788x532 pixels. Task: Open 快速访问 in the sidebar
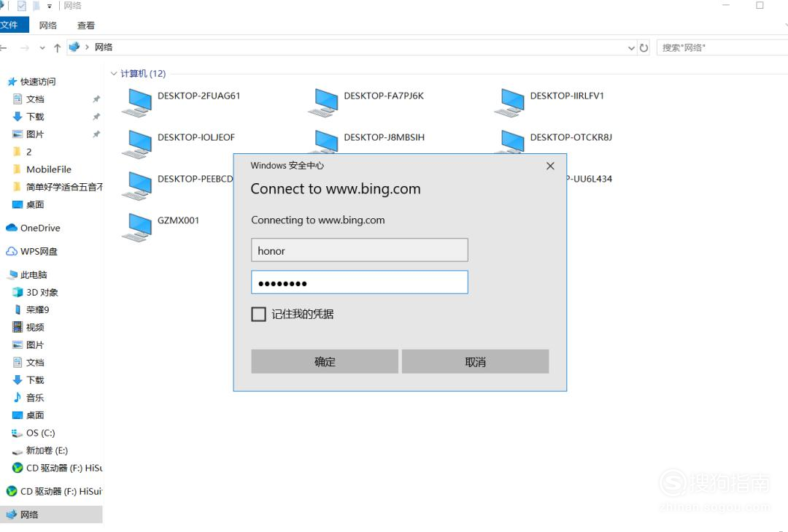31,82
